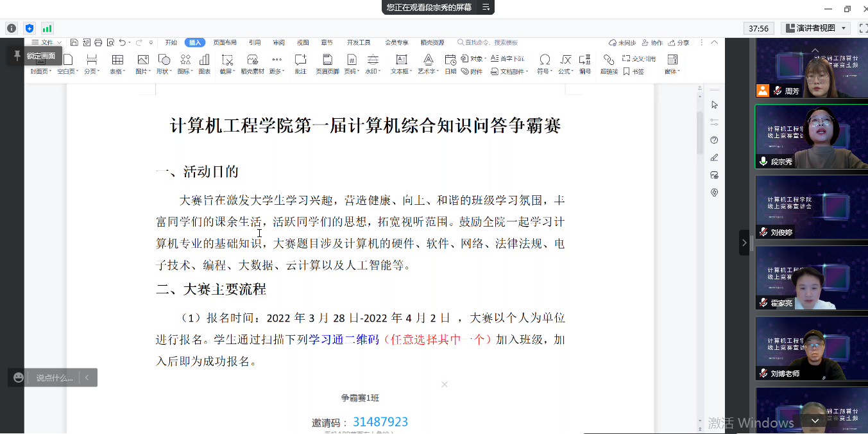Insert a 批注 comment

tap(300, 64)
